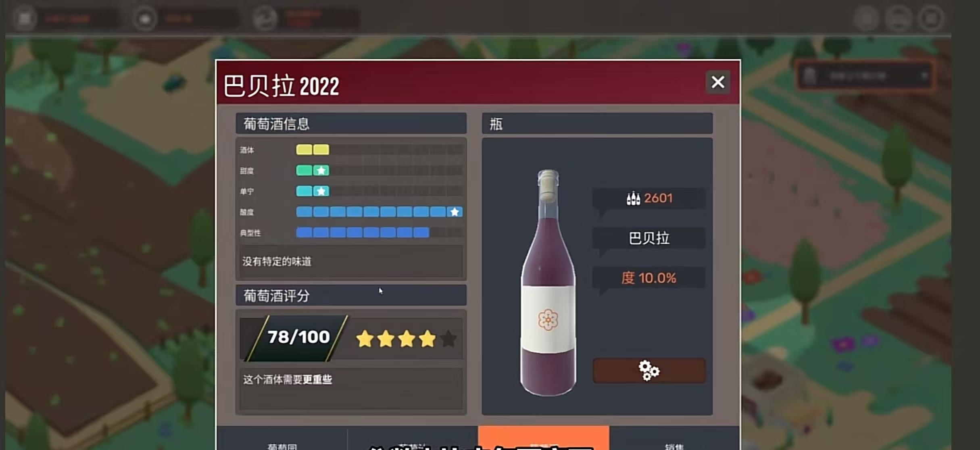Click the bottle count icon beside 2601
Screen dimensions: 980x450
pos(633,198)
